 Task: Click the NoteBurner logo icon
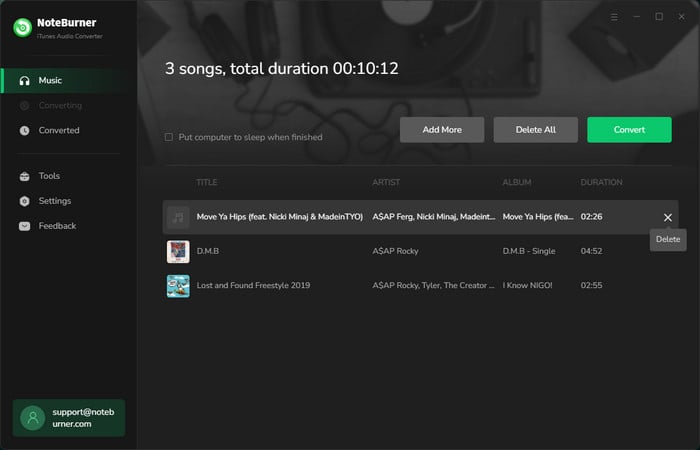[22, 28]
